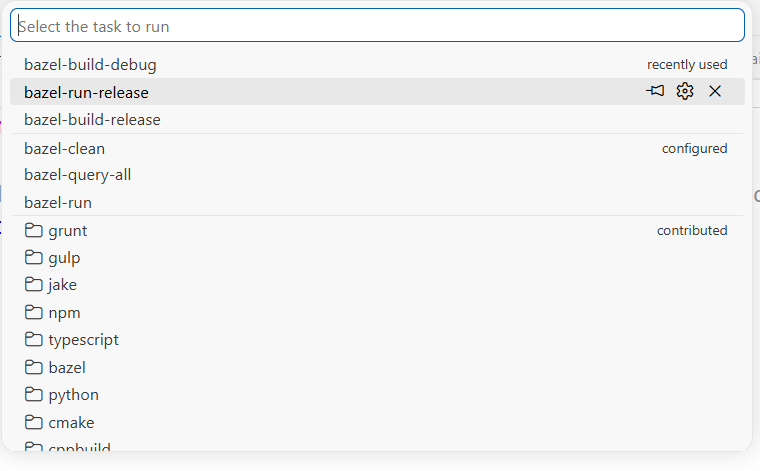Click the npm folder icon
Screen dimensions: 760x471
[x=33, y=312]
